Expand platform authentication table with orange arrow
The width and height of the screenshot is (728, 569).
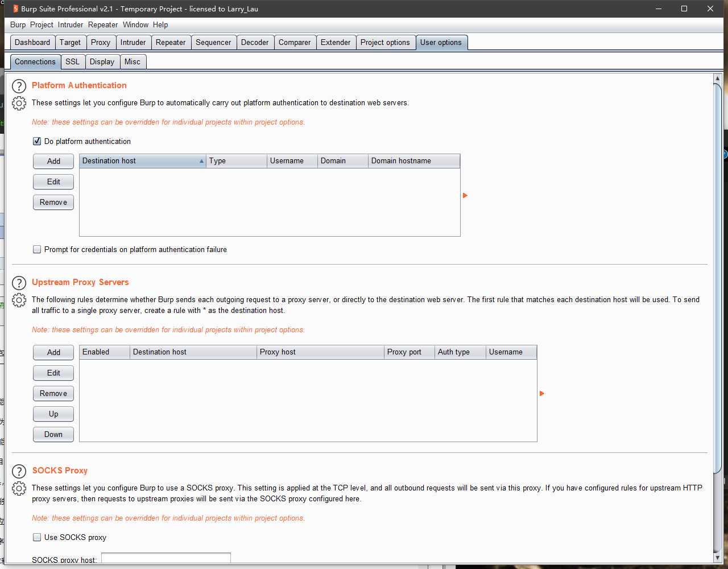pyautogui.click(x=465, y=195)
